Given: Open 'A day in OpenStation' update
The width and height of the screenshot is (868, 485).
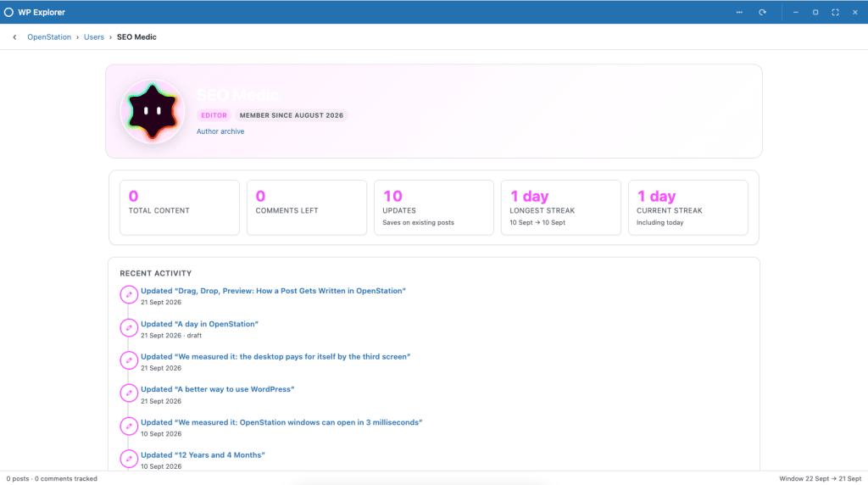Looking at the screenshot, I should point(199,324).
